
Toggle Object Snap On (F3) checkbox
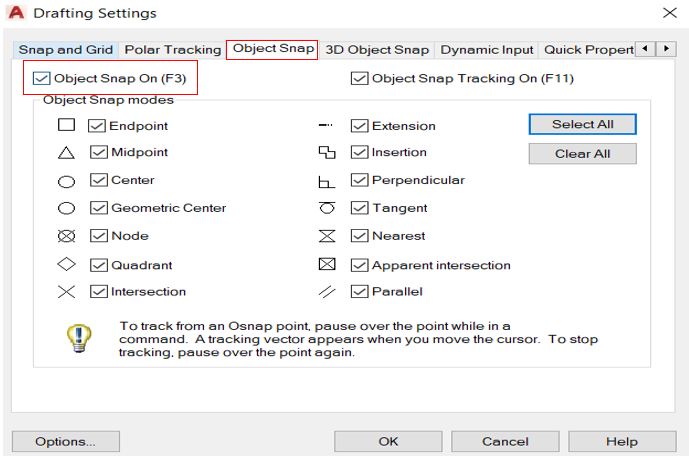[41, 79]
